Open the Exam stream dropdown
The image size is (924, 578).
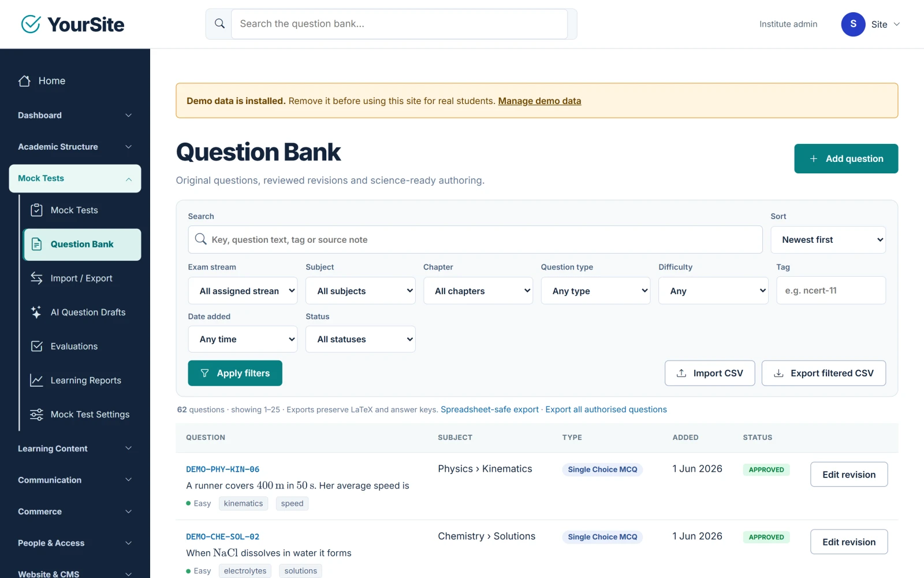click(x=243, y=291)
